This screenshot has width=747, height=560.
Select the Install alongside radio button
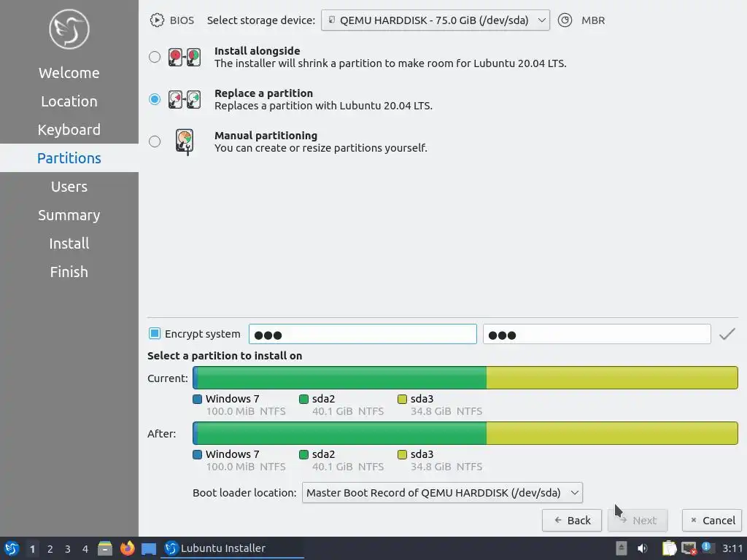click(x=155, y=57)
